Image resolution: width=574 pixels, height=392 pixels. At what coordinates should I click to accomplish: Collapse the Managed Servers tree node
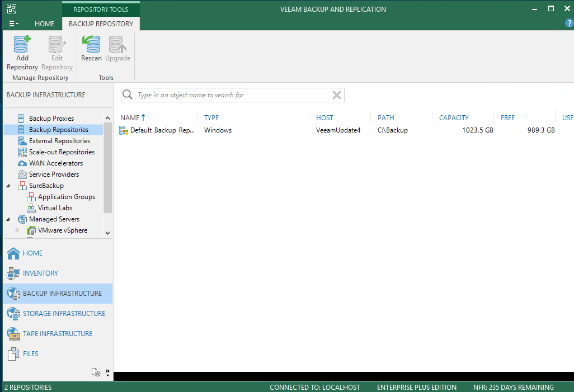(x=8, y=219)
